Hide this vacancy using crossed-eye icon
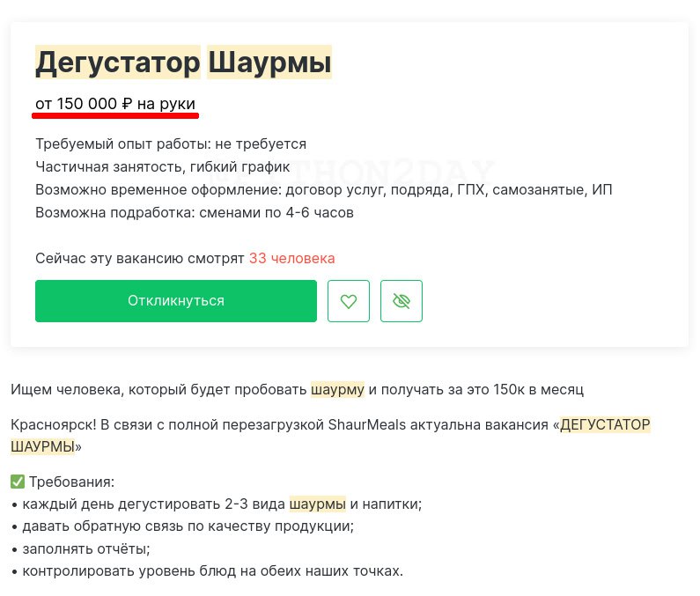This screenshot has height=596, width=700. click(402, 301)
